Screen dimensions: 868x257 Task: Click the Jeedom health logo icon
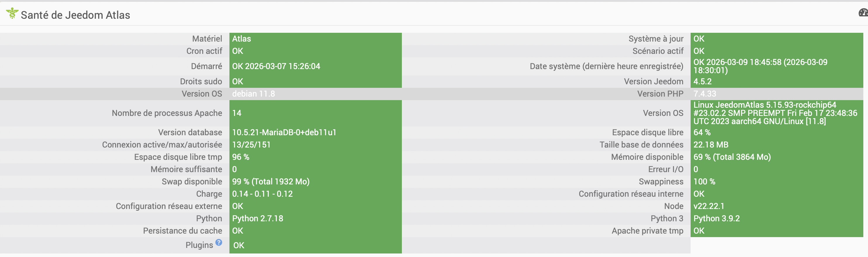point(12,13)
